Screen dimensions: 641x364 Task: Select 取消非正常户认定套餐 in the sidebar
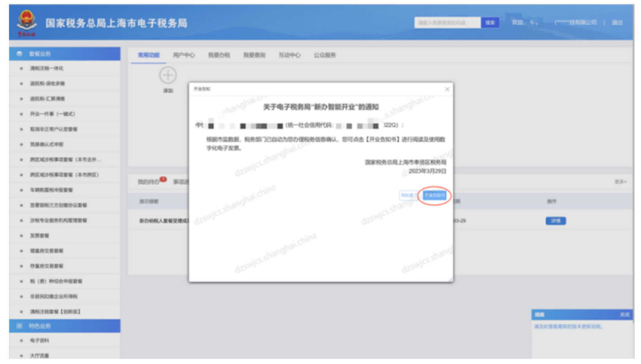[54, 129]
